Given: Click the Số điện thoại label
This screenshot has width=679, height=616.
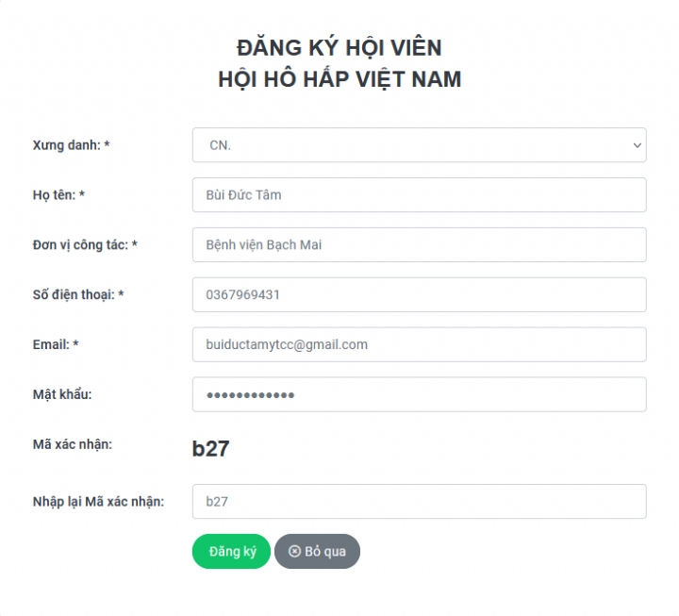Looking at the screenshot, I should (x=78, y=294).
